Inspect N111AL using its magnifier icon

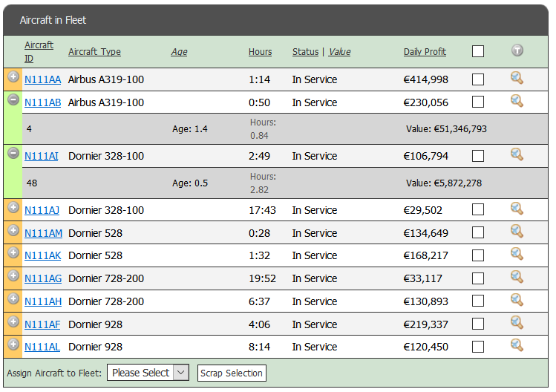[517, 345]
